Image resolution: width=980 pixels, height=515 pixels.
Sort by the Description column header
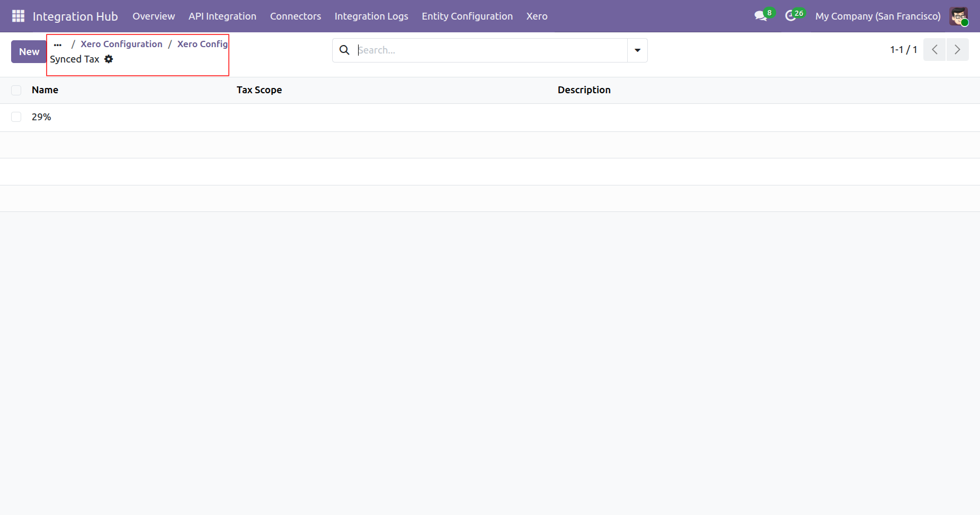(x=584, y=90)
